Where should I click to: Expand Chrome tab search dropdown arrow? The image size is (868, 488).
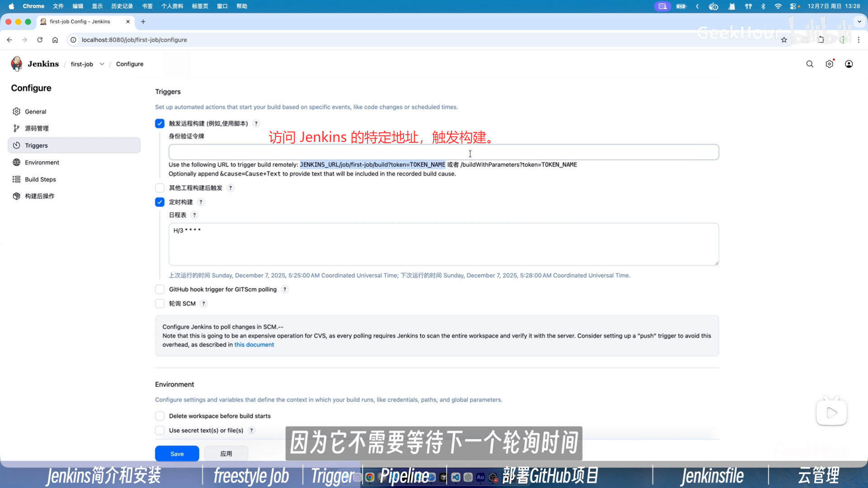click(x=859, y=21)
